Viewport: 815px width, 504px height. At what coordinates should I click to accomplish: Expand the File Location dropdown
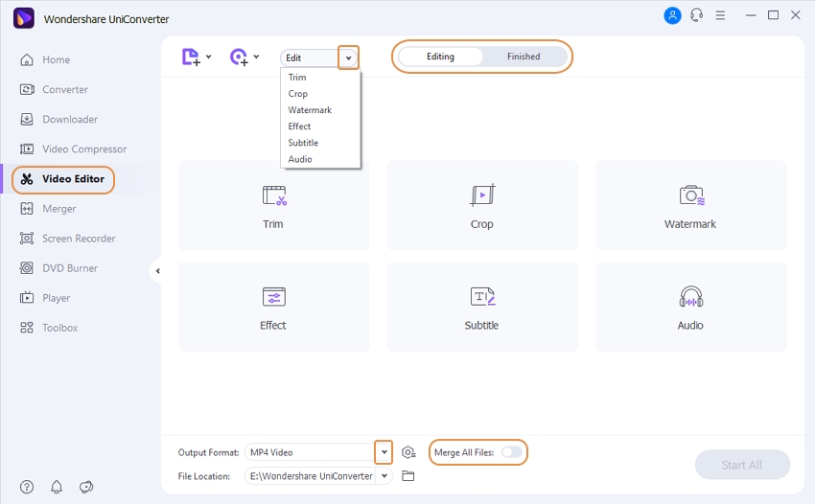tap(384, 476)
